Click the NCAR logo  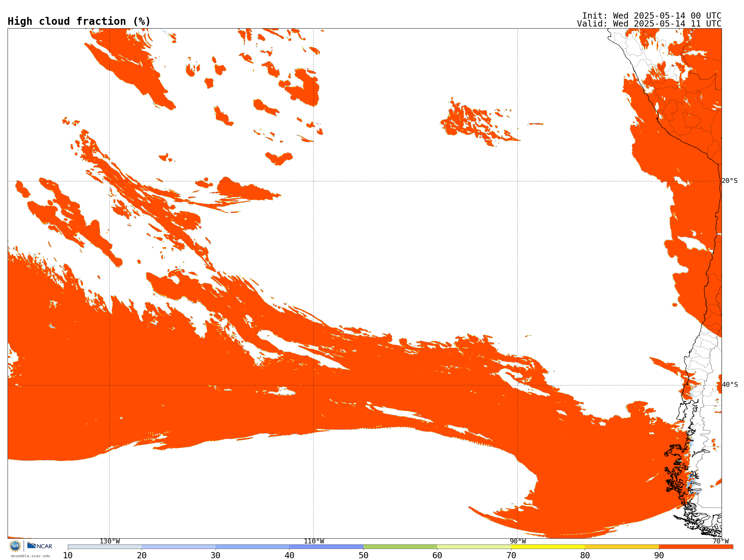(x=40, y=546)
